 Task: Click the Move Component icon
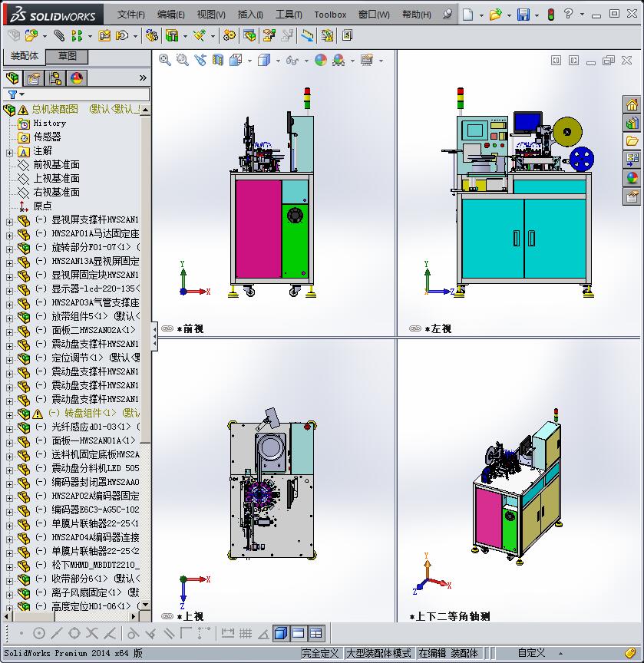tap(122, 35)
